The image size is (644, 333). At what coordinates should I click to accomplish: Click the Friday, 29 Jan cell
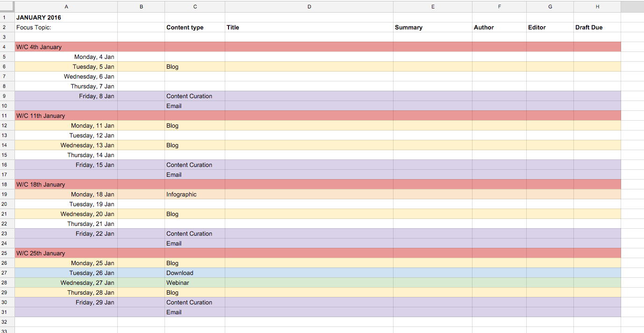click(x=66, y=303)
